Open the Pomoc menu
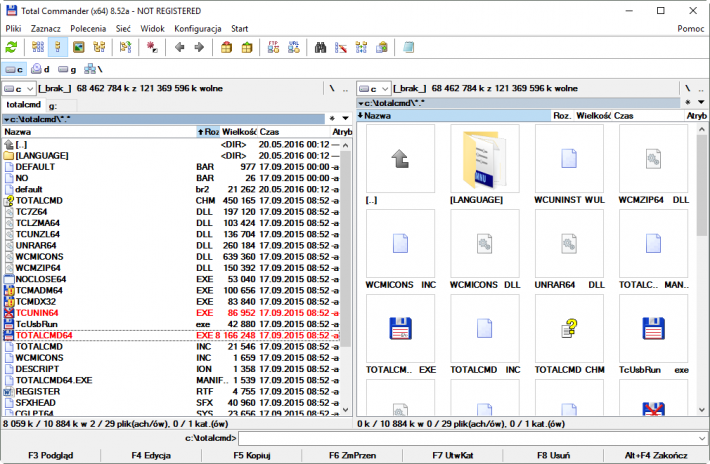Image resolution: width=710 pixels, height=464 pixels. point(691,29)
